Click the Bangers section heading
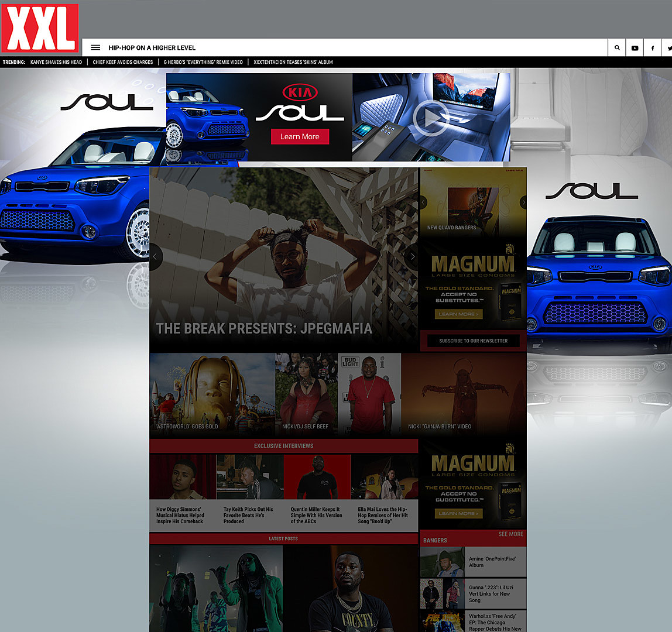The image size is (672, 632). (x=435, y=540)
